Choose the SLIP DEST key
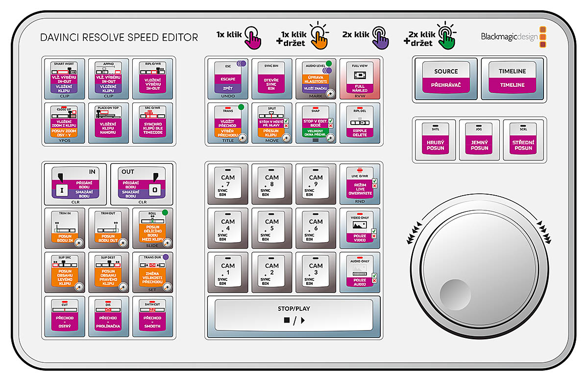Image resolution: width=588 pixels, height=381 pixels. [108, 273]
